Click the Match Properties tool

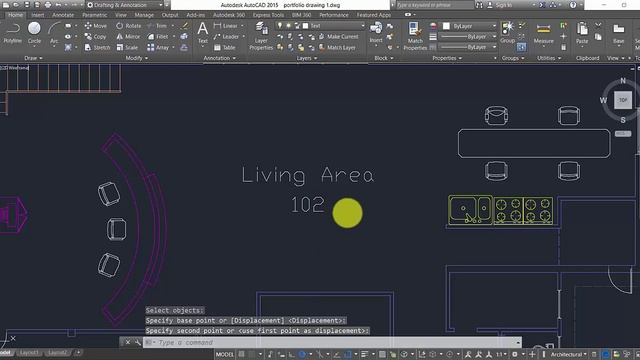pyautogui.click(x=415, y=36)
